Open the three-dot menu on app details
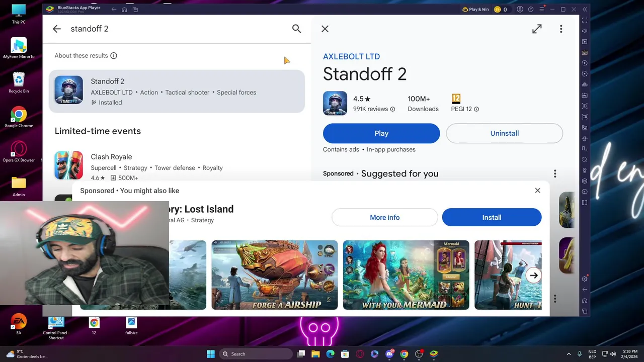Image resolution: width=644 pixels, height=362 pixels. 561,29
